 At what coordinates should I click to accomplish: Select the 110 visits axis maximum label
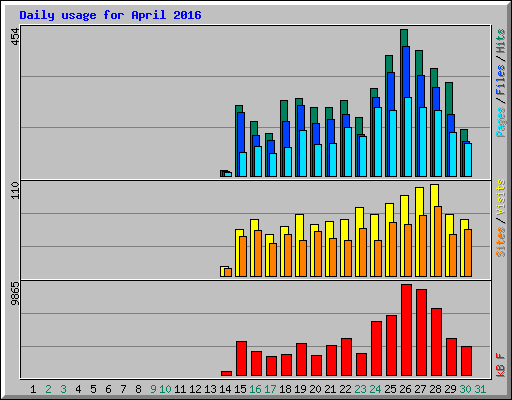tap(15, 190)
